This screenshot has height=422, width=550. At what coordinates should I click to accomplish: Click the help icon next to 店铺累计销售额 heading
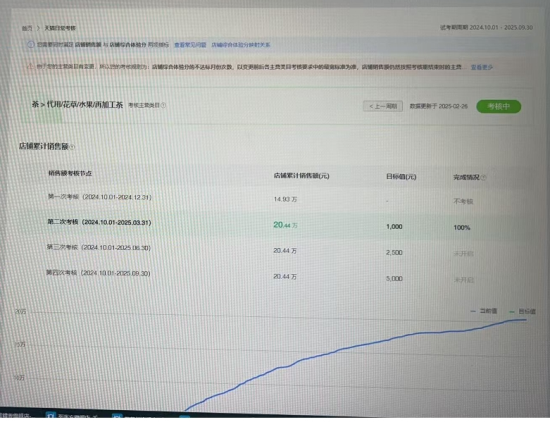point(72,147)
